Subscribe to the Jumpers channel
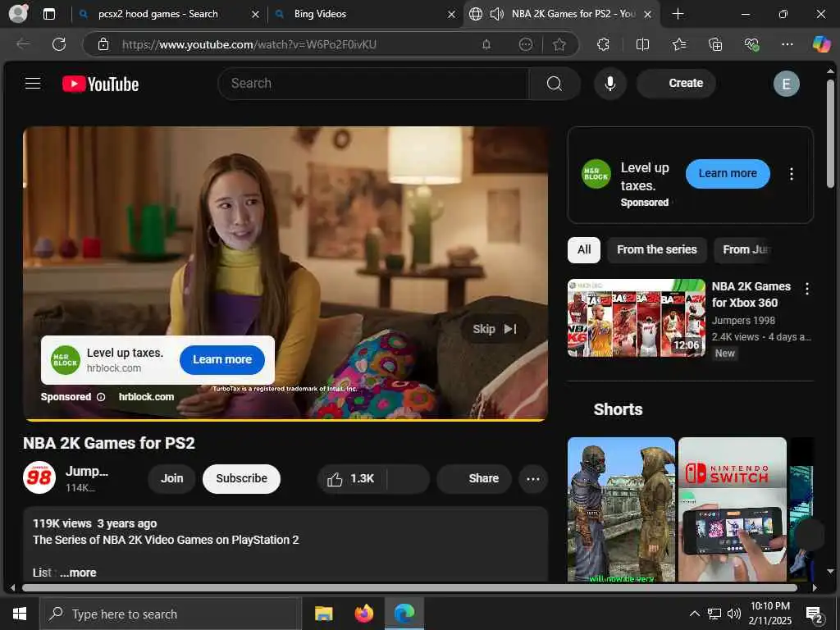 (242, 478)
